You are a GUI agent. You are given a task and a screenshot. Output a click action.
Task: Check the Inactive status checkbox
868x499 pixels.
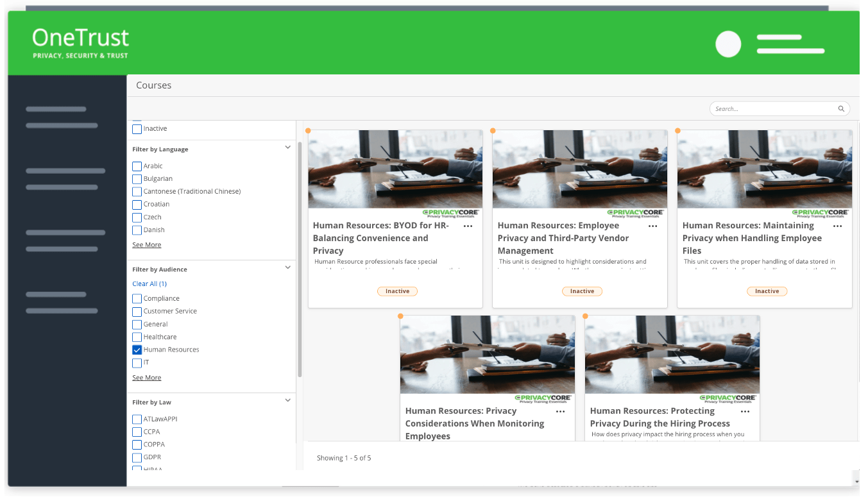point(137,129)
